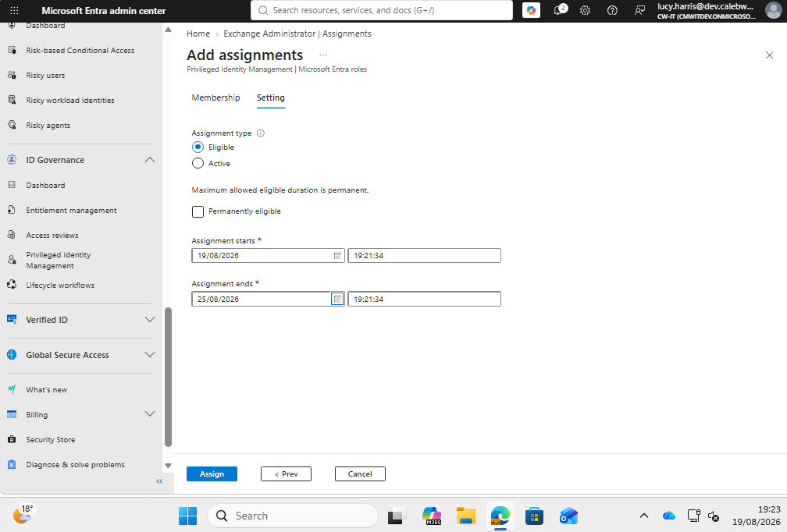Select the Setting tab
Image resolution: width=787 pixels, height=532 pixels.
pyautogui.click(x=270, y=98)
